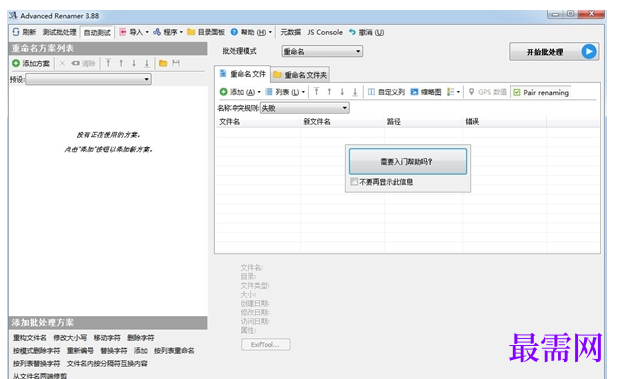
Task: Click the 刷新 refresh icon
Action: coord(16,32)
